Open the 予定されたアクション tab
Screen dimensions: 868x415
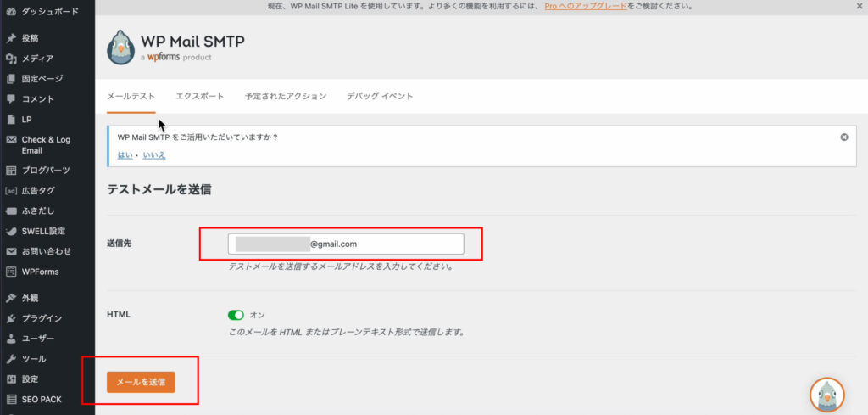(x=286, y=96)
